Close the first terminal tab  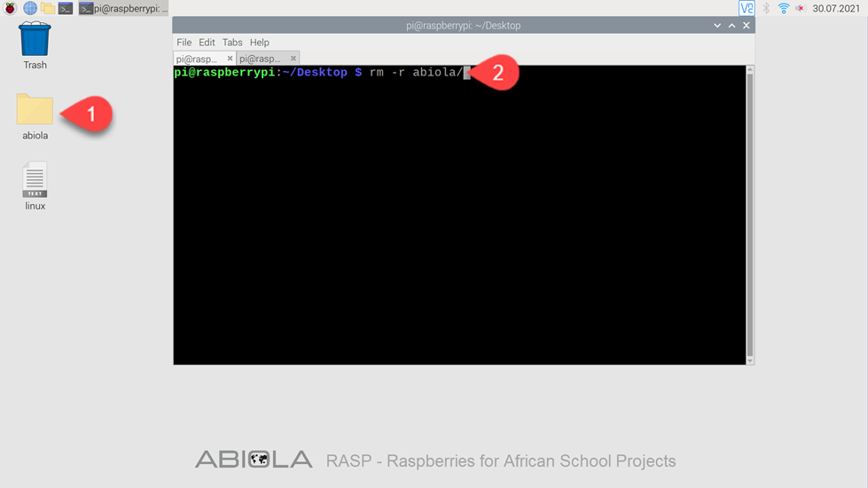(230, 59)
